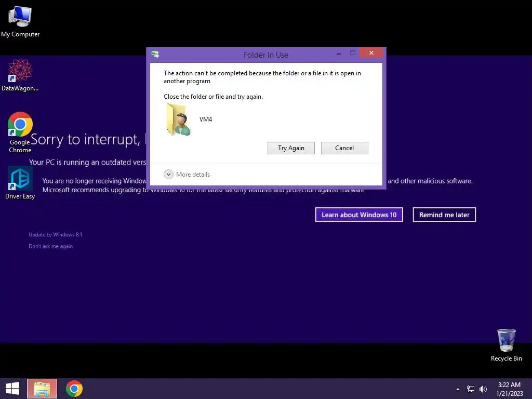Close the Folder In Use dialog
The image size is (532, 399).
(371, 53)
